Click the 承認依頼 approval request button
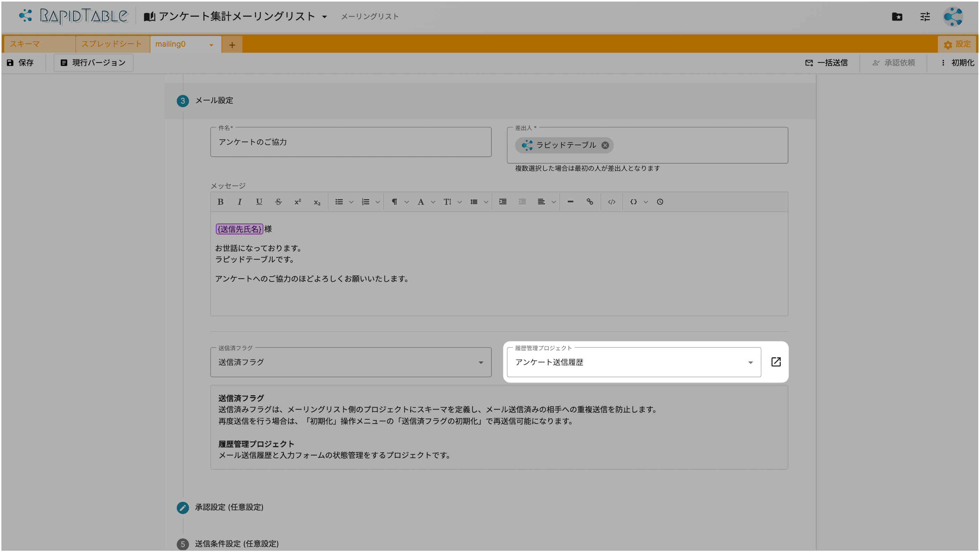 [x=894, y=63]
